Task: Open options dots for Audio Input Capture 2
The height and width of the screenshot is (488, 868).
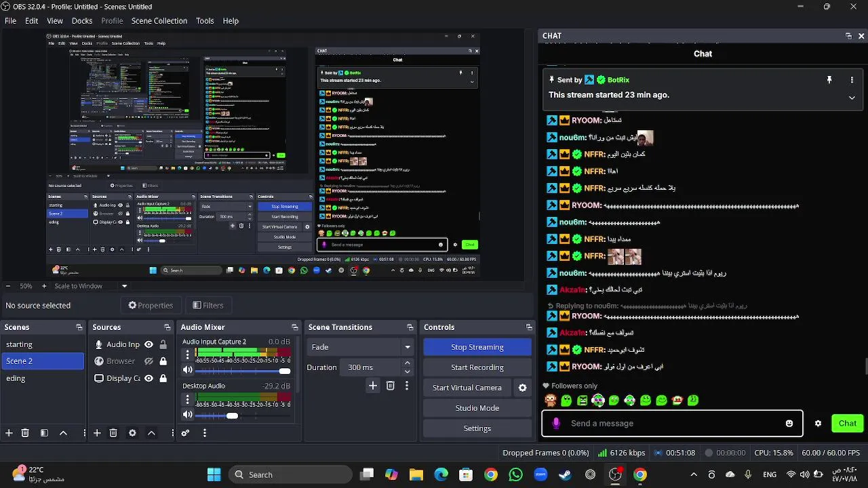Action: coord(188,354)
